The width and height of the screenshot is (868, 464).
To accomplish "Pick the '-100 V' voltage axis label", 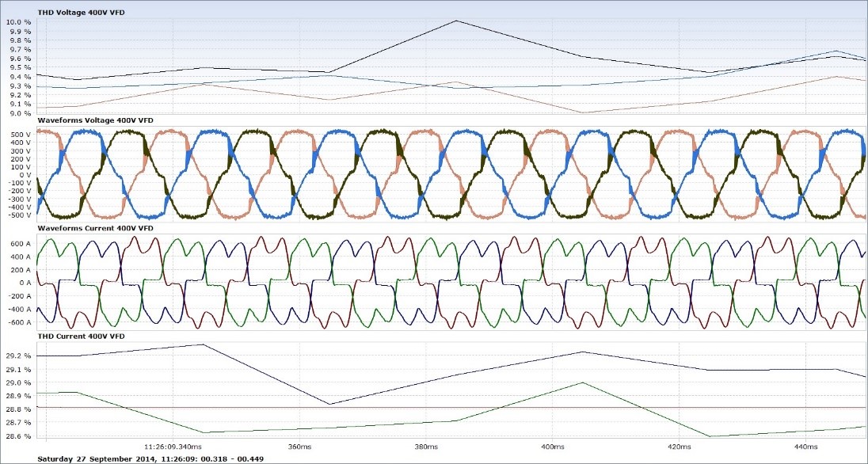I will (x=21, y=183).
